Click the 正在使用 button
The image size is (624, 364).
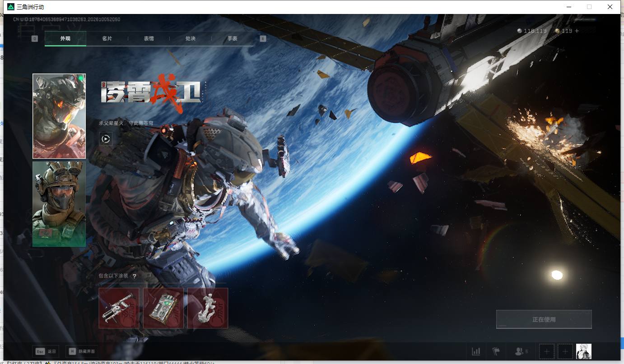pyautogui.click(x=544, y=319)
